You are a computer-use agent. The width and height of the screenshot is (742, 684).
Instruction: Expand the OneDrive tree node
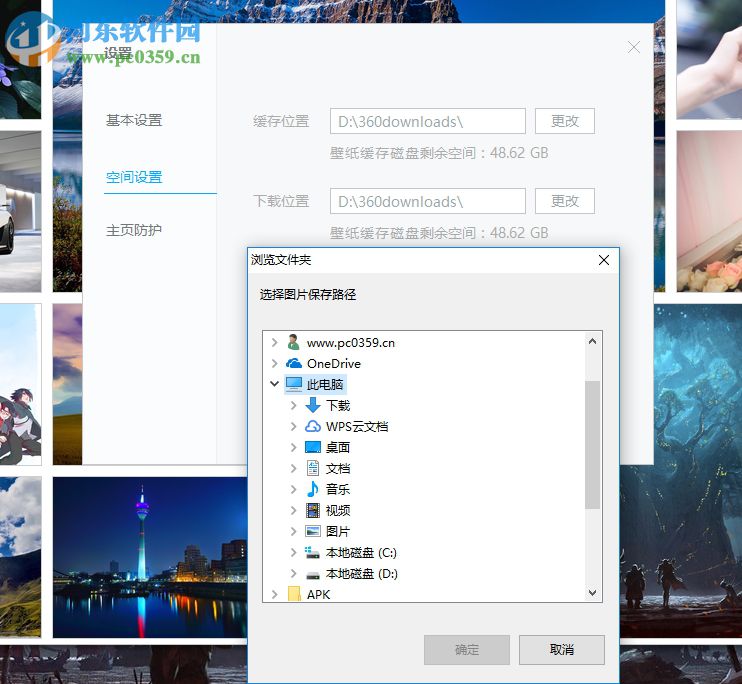point(274,363)
